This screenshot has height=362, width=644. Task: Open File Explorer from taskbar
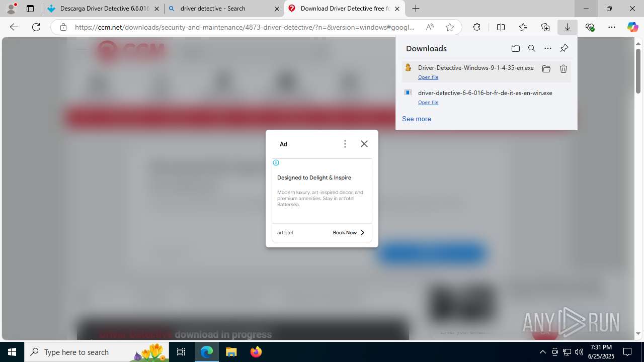click(231, 352)
